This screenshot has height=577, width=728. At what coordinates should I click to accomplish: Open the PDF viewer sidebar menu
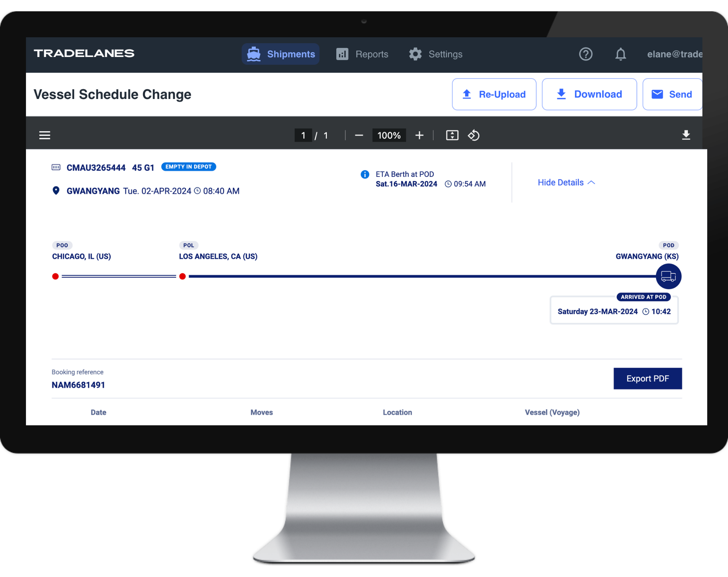coord(45,136)
